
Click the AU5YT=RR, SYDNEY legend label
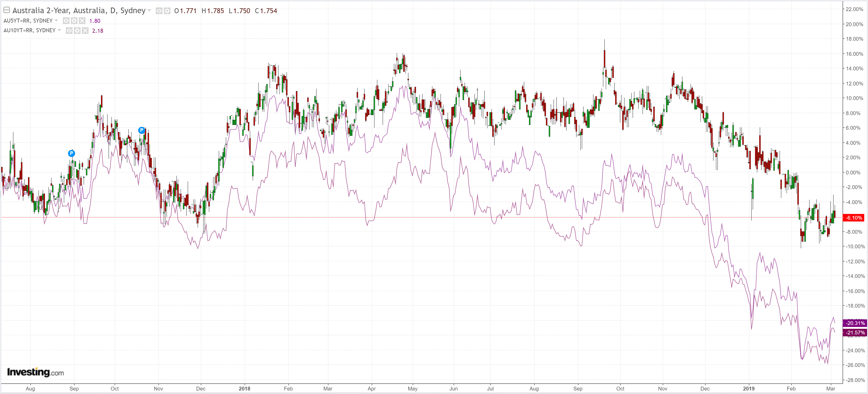point(28,21)
